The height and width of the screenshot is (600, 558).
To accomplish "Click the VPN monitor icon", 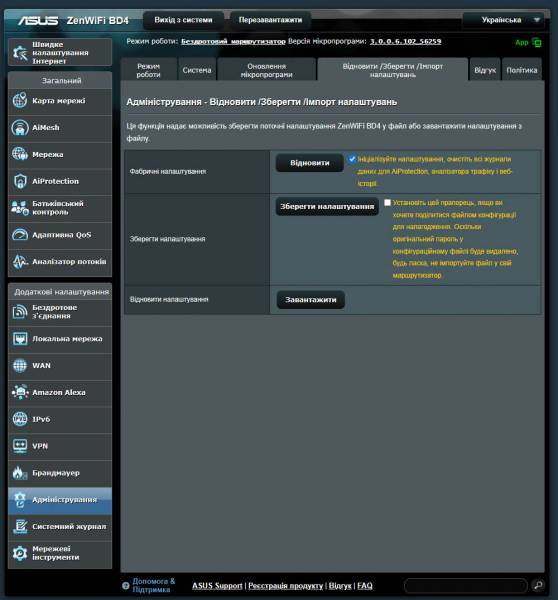I will [20, 446].
